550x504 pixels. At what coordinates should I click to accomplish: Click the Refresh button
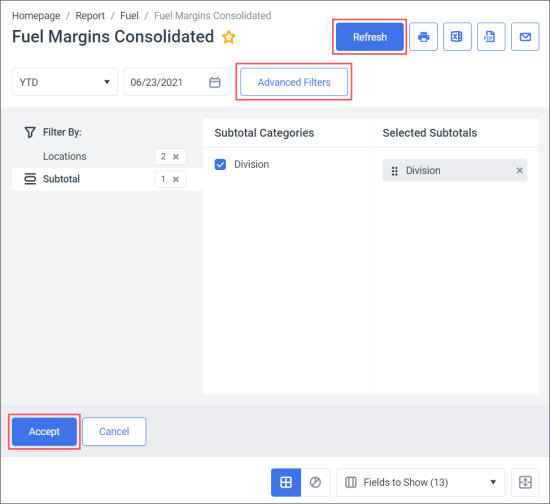click(x=370, y=37)
